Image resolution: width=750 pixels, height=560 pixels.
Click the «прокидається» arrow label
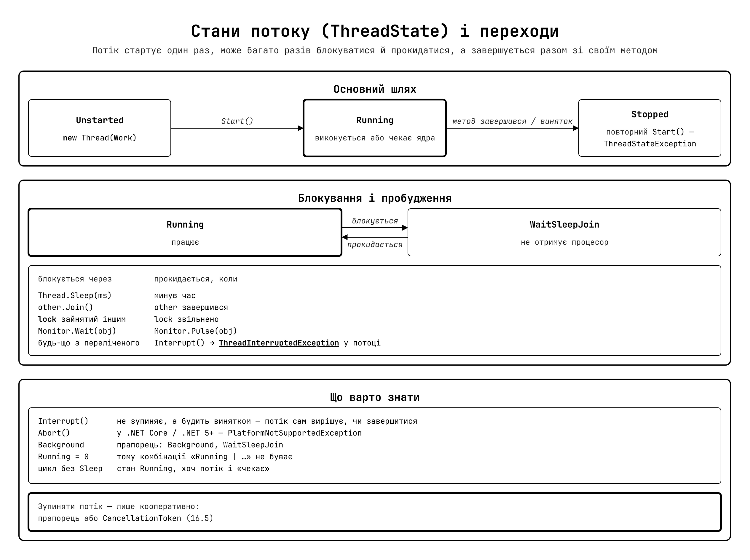[x=375, y=244]
